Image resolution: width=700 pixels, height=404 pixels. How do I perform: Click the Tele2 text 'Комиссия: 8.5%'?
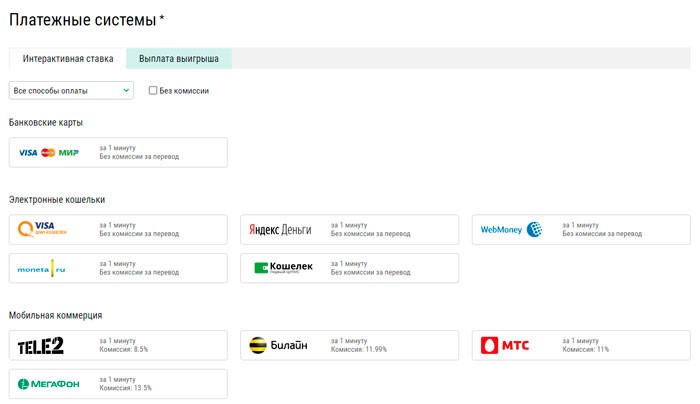pyautogui.click(x=124, y=349)
